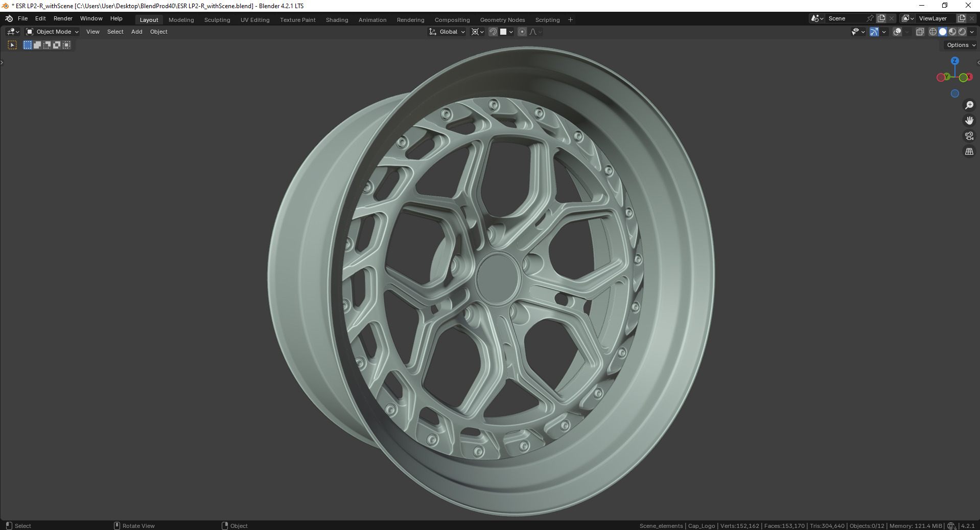The image size is (980, 530).
Task: Open the Global transform orientation dropdown
Action: click(x=447, y=32)
